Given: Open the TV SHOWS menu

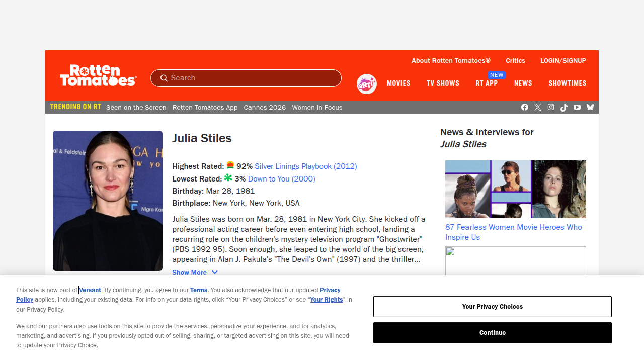Looking at the screenshot, I should (x=443, y=83).
